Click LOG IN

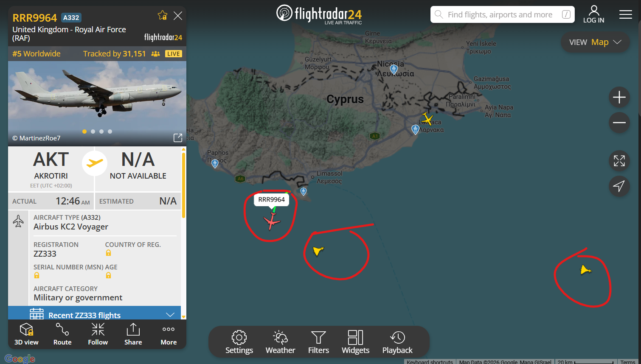[593, 14]
